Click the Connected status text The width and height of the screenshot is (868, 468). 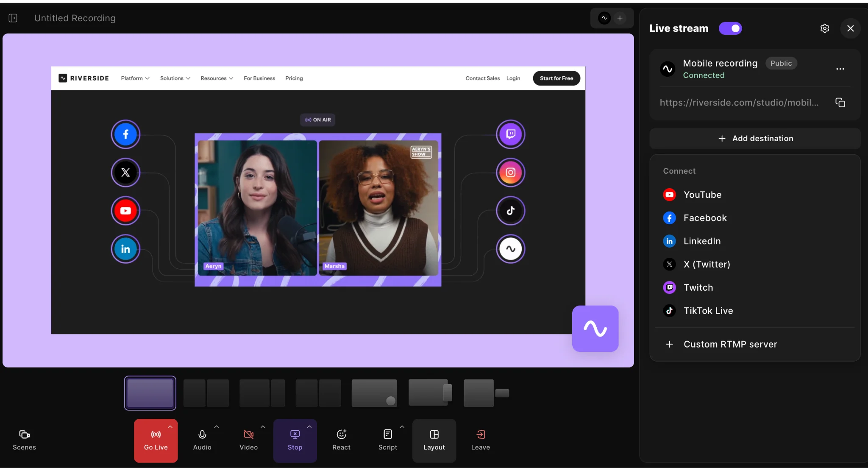click(x=704, y=75)
